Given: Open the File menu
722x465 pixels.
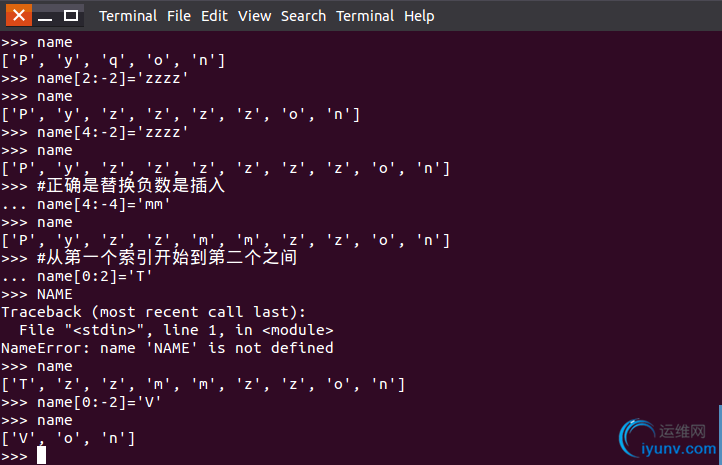Looking at the screenshot, I should click(x=179, y=16).
